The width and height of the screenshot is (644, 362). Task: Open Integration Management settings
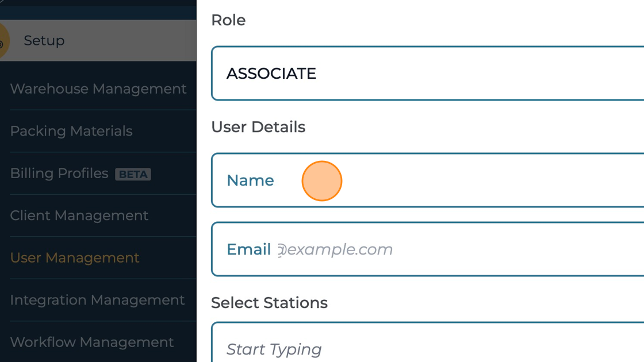pyautogui.click(x=97, y=300)
